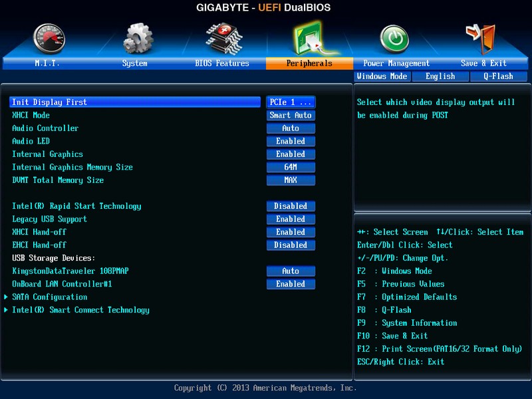The width and height of the screenshot is (532, 399).
Task: Click the F7 Optimized Defaults help line
Action: pyautogui.click(x=407, y=297)
